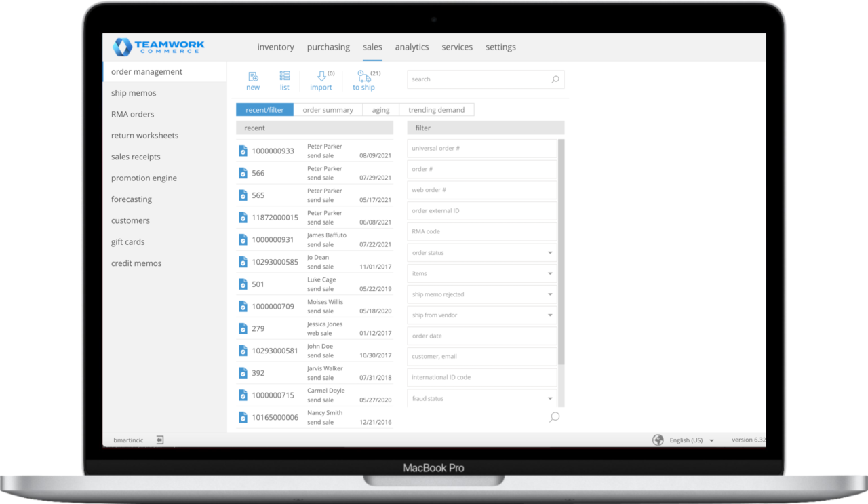Viewport: 868px width, 504px height.
Task: Select the globe language icon
Action: pyautogui.click(x=657, y=440)
